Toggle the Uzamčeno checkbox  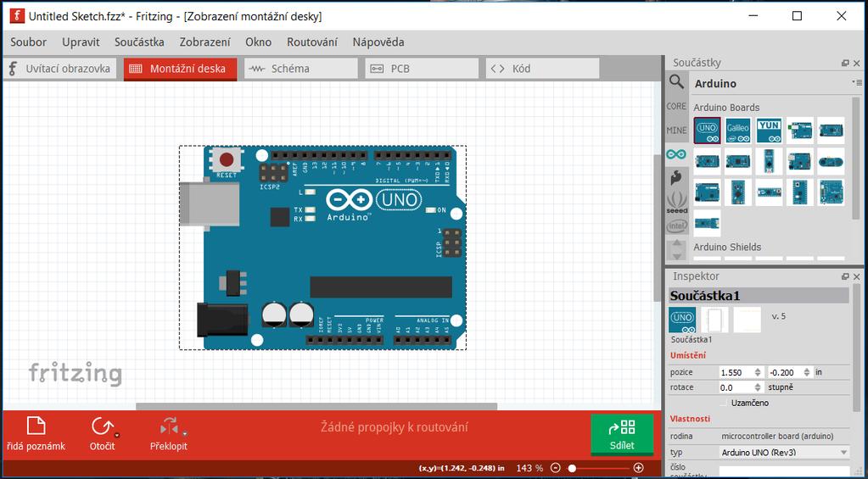pos(725,403)
